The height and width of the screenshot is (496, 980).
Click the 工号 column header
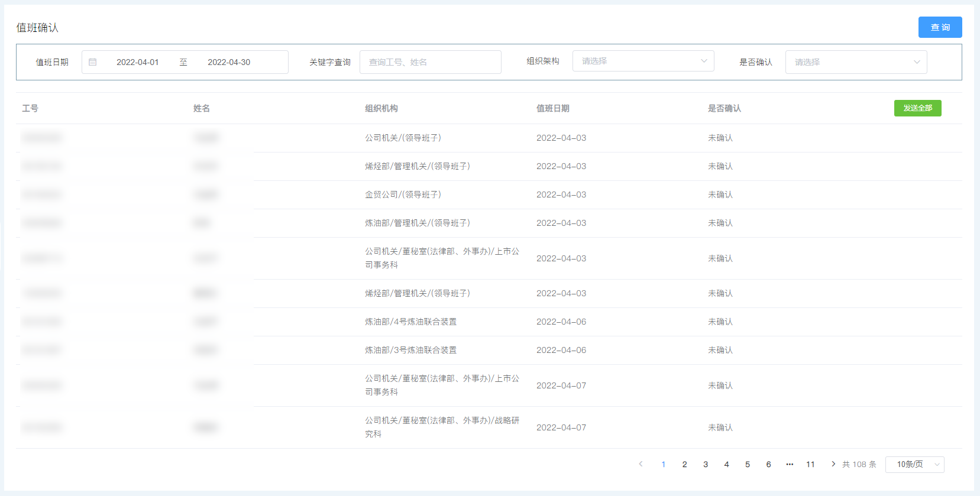pyautogui.click(x=30, y=108)
